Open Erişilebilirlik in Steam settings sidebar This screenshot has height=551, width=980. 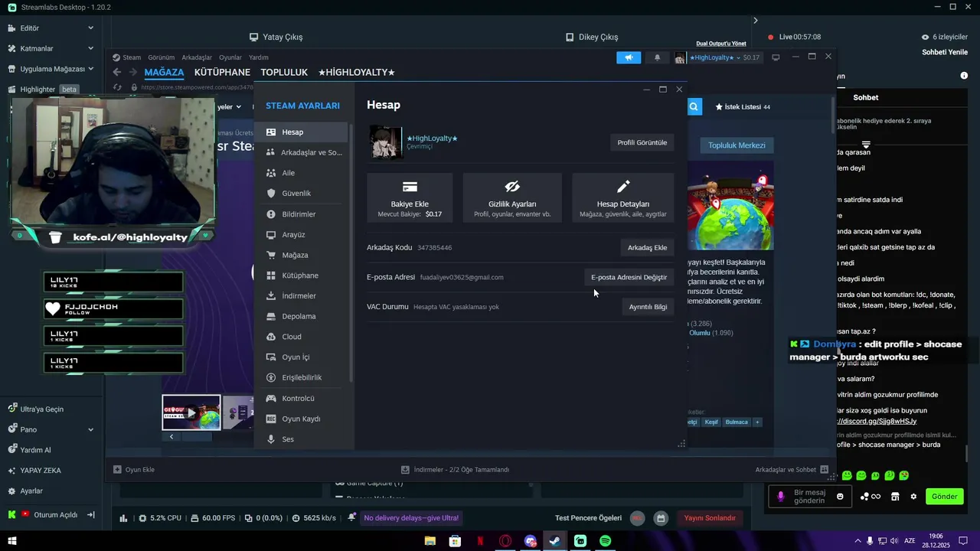tap(302, 377)
